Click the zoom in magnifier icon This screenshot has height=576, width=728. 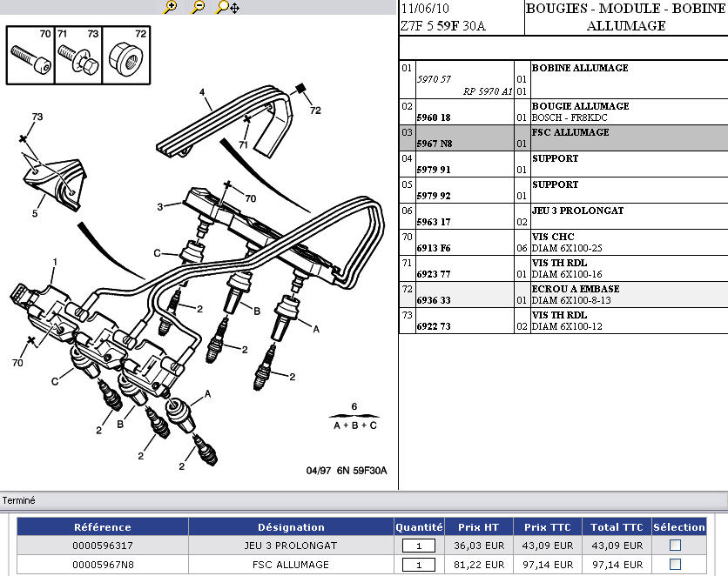click(x=171, y=7)
